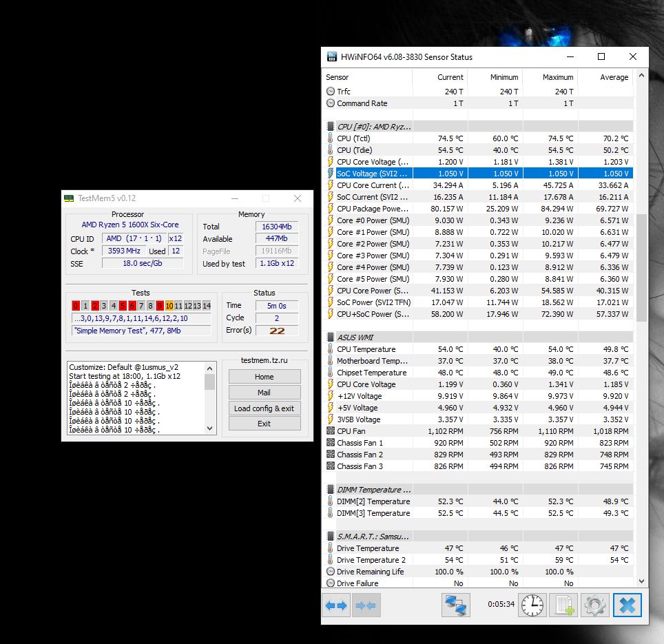Click TestMem5 log scroll down arrow
The image size is (664, 644).
pos(209,428)
